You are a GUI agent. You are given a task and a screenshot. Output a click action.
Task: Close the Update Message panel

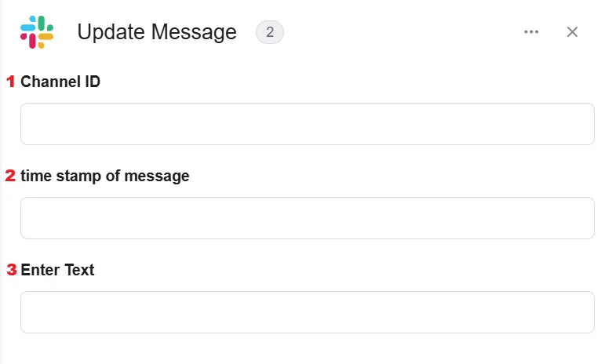pyautogui.click(x=572, y=32)
